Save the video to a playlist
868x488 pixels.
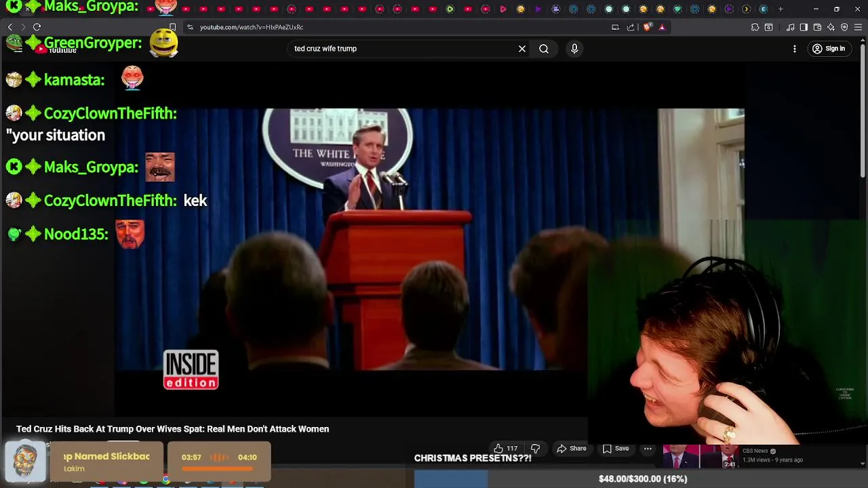coord(616,449)
